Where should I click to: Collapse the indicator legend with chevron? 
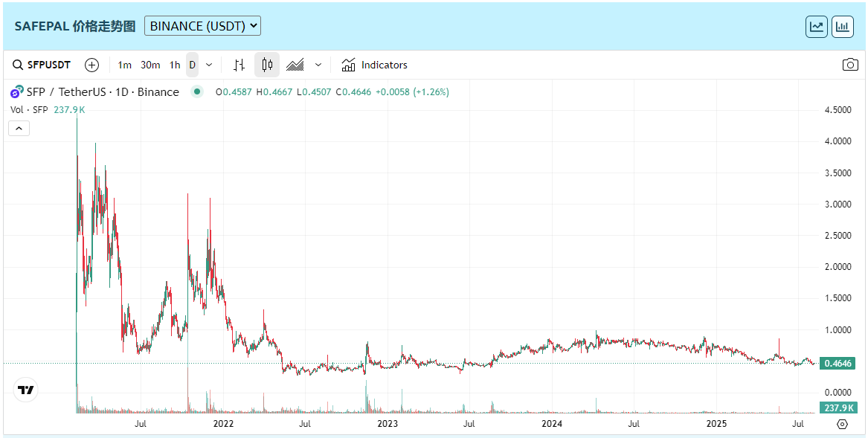pos(19,129)
